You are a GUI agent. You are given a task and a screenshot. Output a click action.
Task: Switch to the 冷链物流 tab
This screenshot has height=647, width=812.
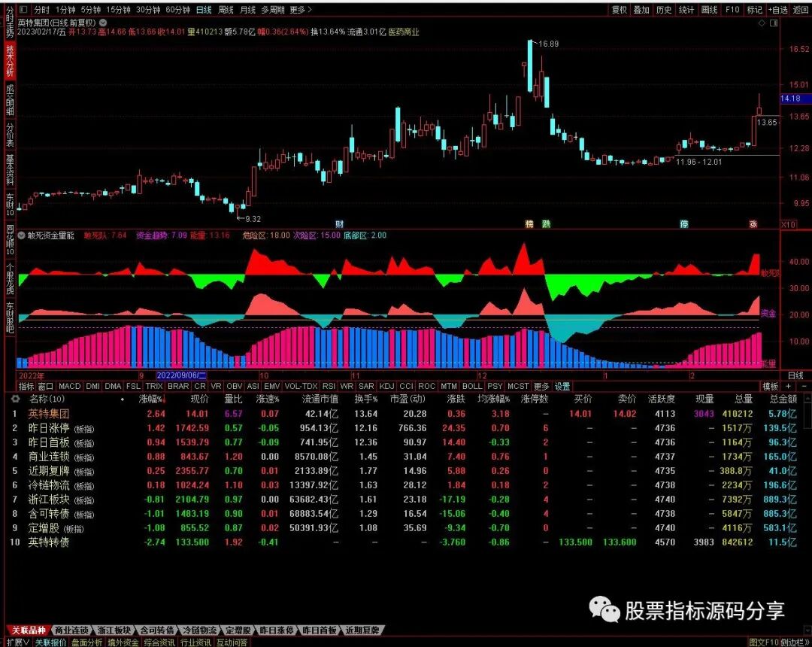click(x=200, y=630)
